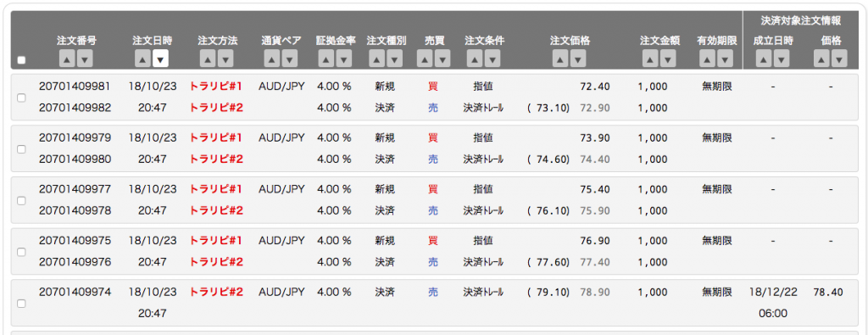Sort 成立日時 column descending
Viewport: 868px width, 335px height.
click(x=782, y=59)
